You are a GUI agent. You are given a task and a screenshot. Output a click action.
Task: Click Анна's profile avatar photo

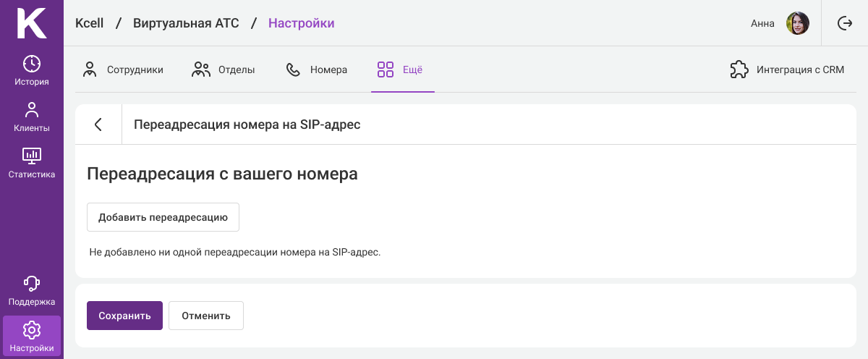tap(797, 23)
